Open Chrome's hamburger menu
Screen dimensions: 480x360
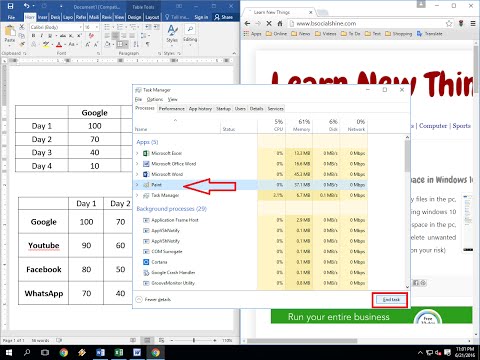(473, 23)
